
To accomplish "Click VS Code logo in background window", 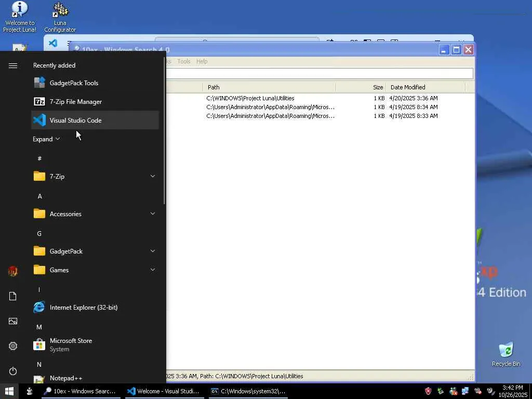I will coord(53,43).
